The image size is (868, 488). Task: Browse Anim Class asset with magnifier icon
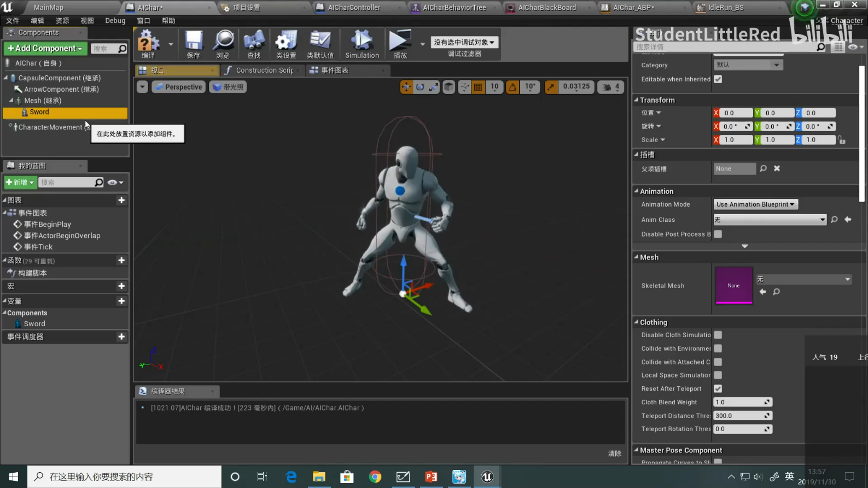[834, 220]
